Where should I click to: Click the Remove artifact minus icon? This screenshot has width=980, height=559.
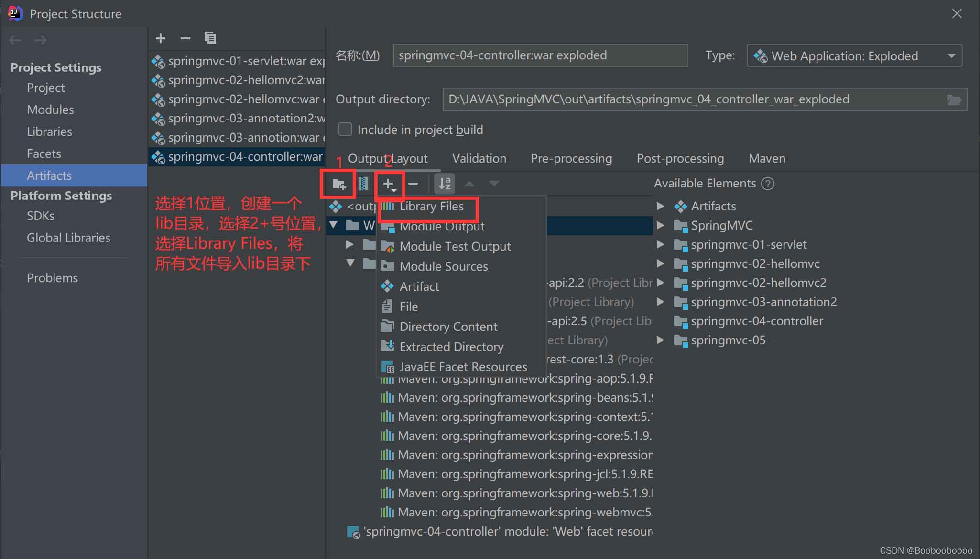coord(185,38)
